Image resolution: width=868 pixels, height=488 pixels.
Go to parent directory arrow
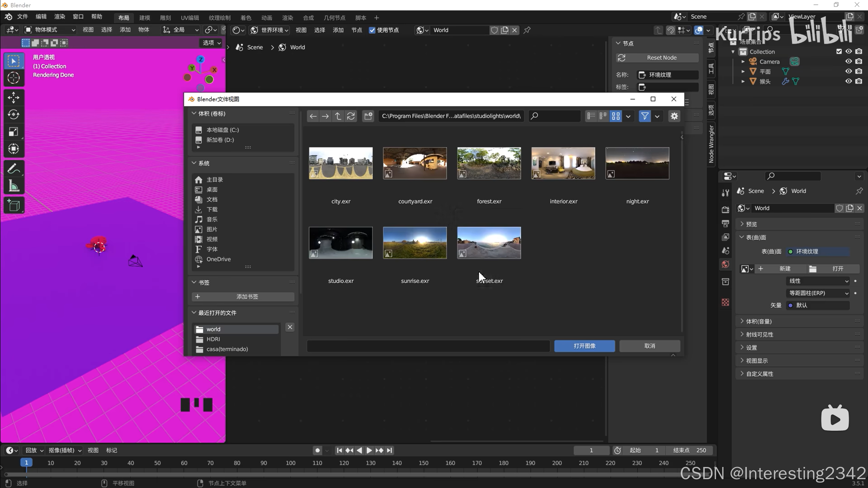pos(338,116)
